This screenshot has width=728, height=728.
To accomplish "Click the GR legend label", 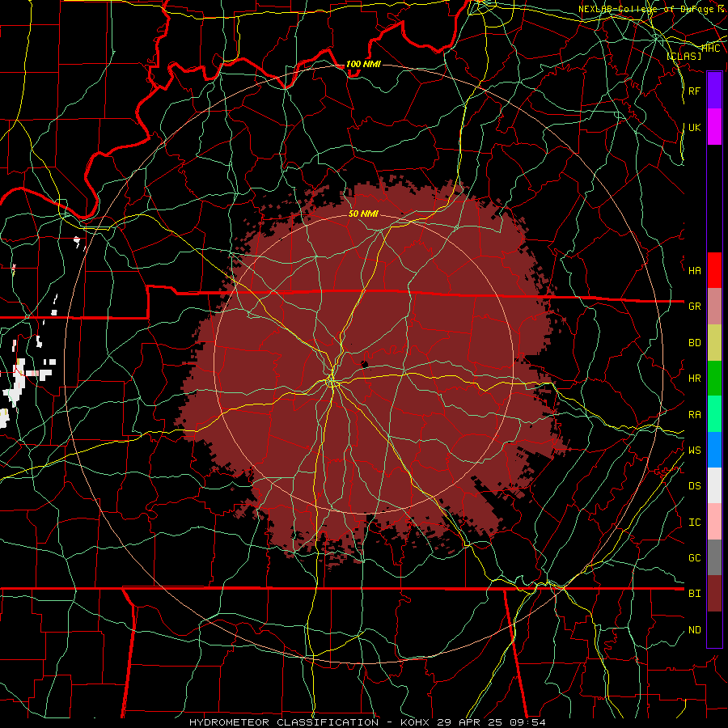I will pos(694,307).
